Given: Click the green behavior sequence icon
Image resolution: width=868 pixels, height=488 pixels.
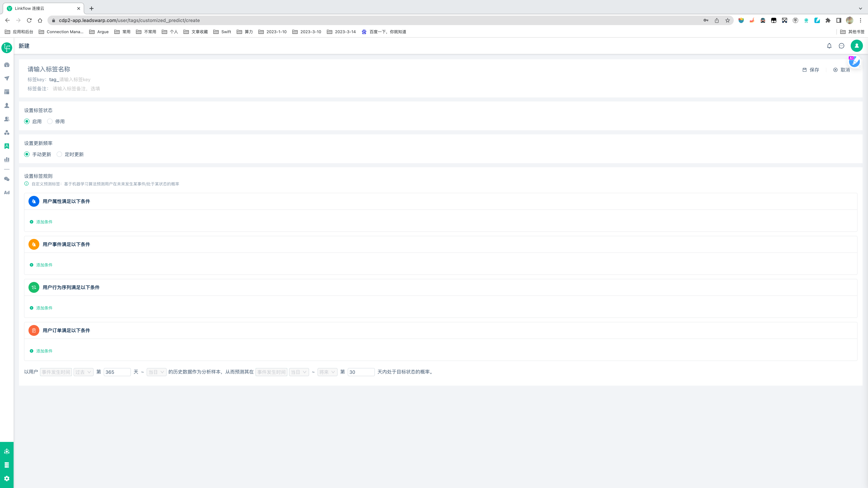Looking at the screenshot, I should pyautogui.click(x=34, y=288).
